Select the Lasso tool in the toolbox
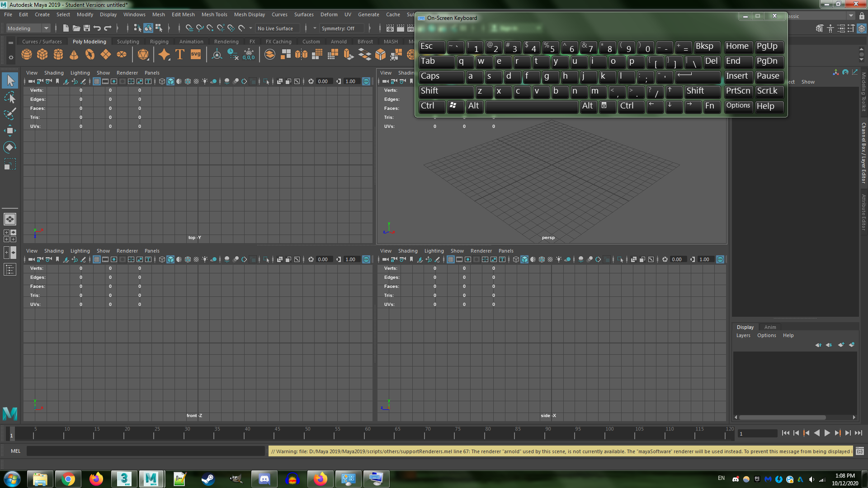Viewport: 868px width, 488px height. click(x=10, y=97)
